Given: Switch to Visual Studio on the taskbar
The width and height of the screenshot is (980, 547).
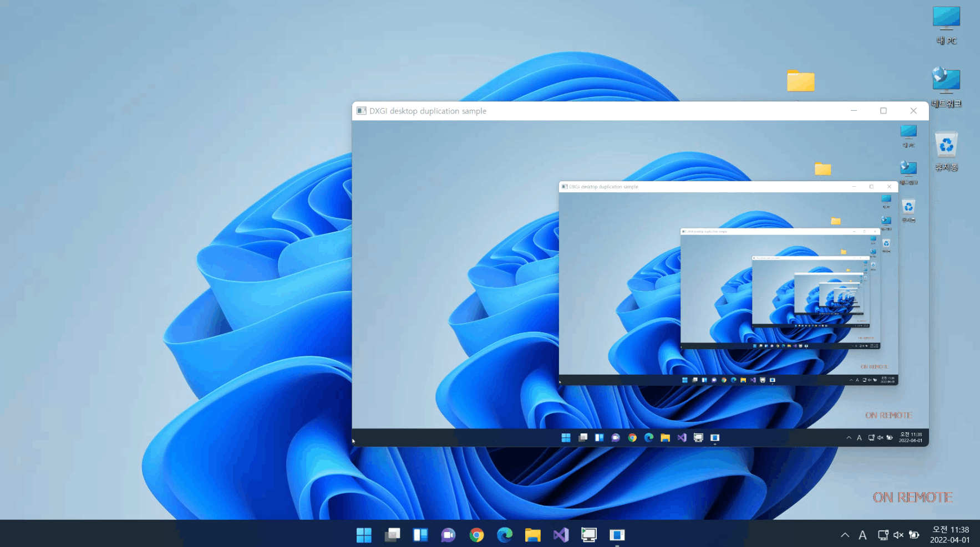Looking at the screenshot, I should (561, 535).
